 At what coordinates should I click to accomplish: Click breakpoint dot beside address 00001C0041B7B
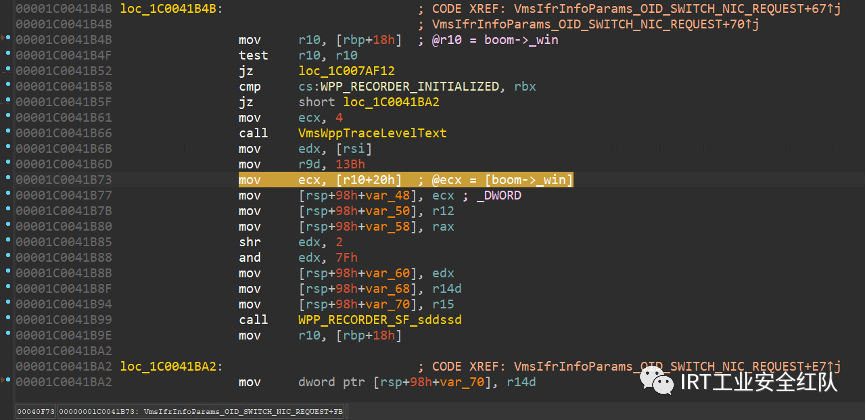pyautogui.click(x=7, y=210)
